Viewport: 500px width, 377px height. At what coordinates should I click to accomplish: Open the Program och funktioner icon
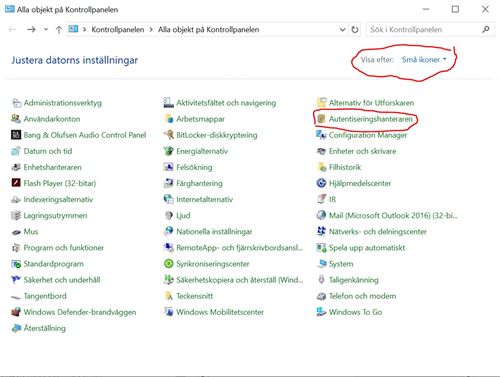16,248
